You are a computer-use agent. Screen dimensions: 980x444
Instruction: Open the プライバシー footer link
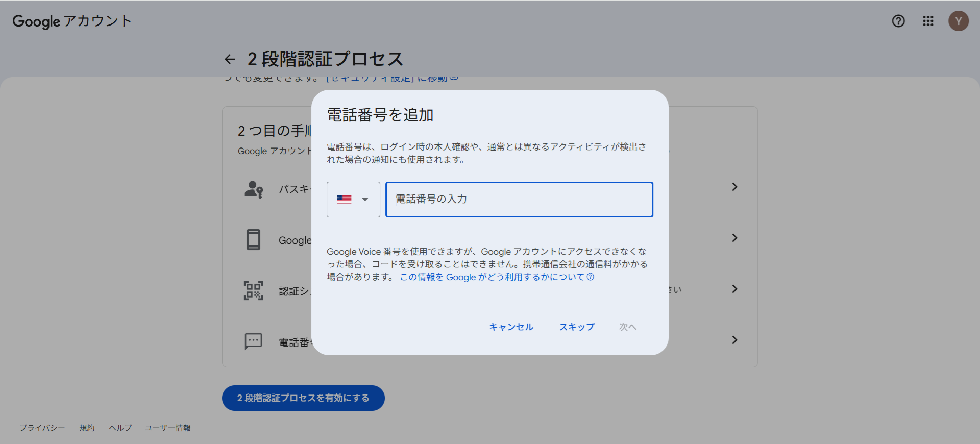pyautogui.click(x=42, y=428)
